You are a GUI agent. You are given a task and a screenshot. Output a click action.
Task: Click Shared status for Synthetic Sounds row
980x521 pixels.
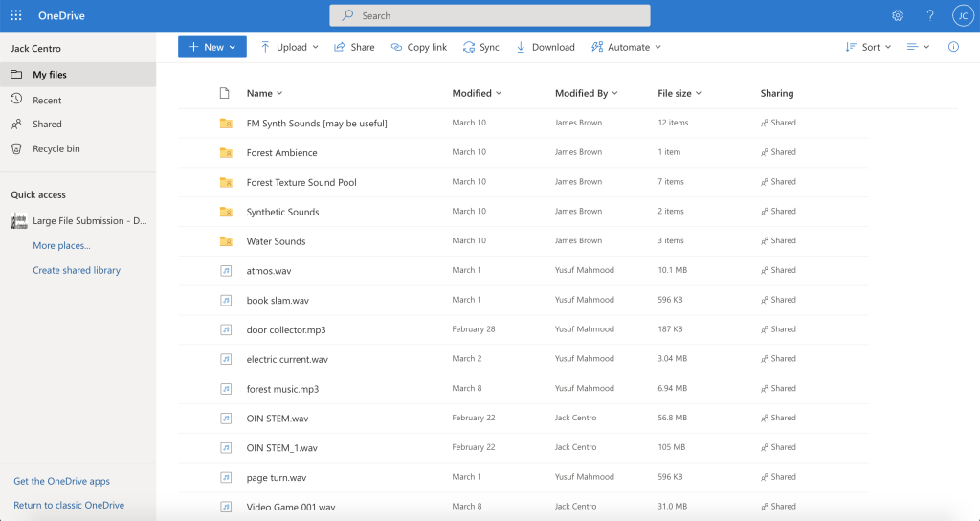click(778, 211)
